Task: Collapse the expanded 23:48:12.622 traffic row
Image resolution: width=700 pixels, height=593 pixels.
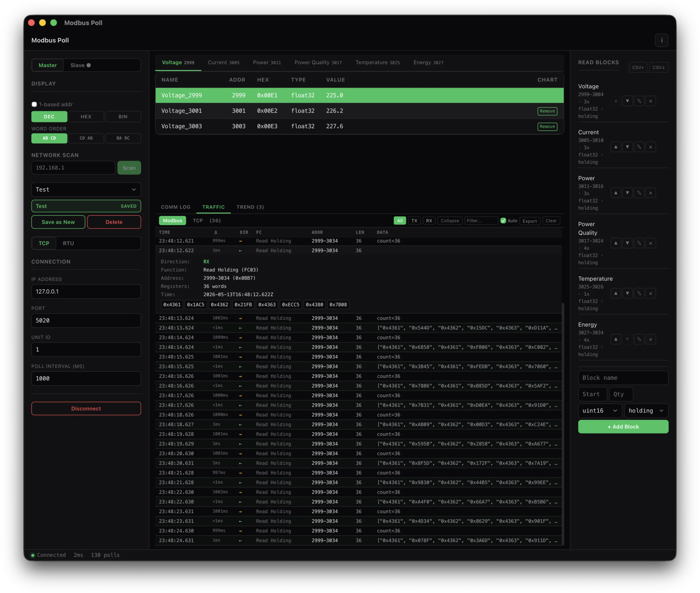Action: point(358,250)
